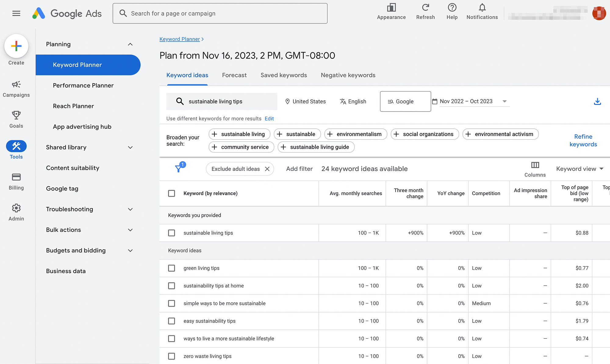Click the filter funnel icon
This screenshot has width=610, height=364.
pos(179,168)
